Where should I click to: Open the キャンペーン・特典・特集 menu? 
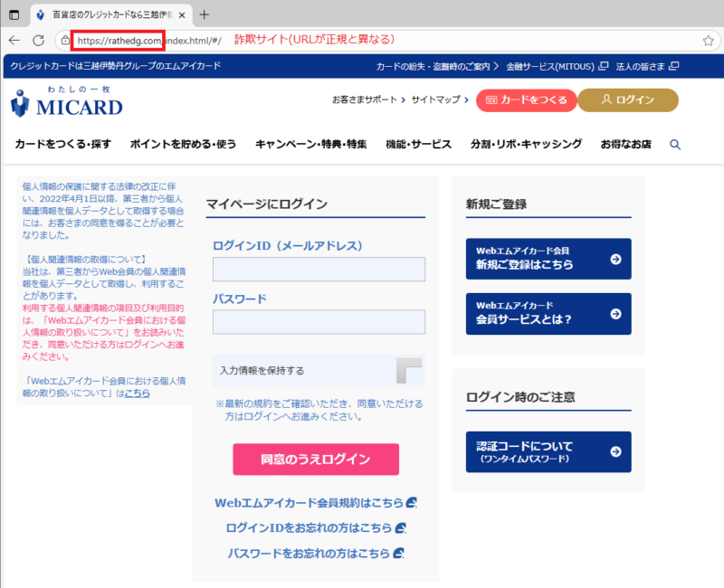310,145
